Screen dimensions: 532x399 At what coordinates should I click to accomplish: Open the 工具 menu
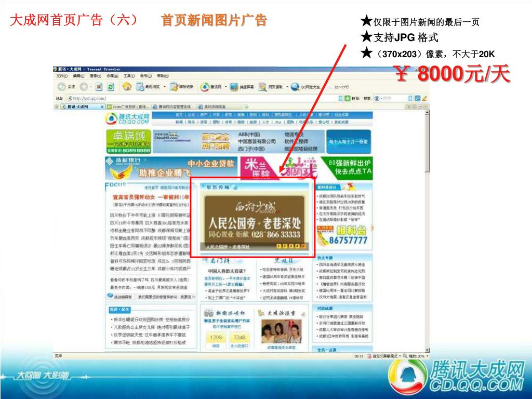129,76
